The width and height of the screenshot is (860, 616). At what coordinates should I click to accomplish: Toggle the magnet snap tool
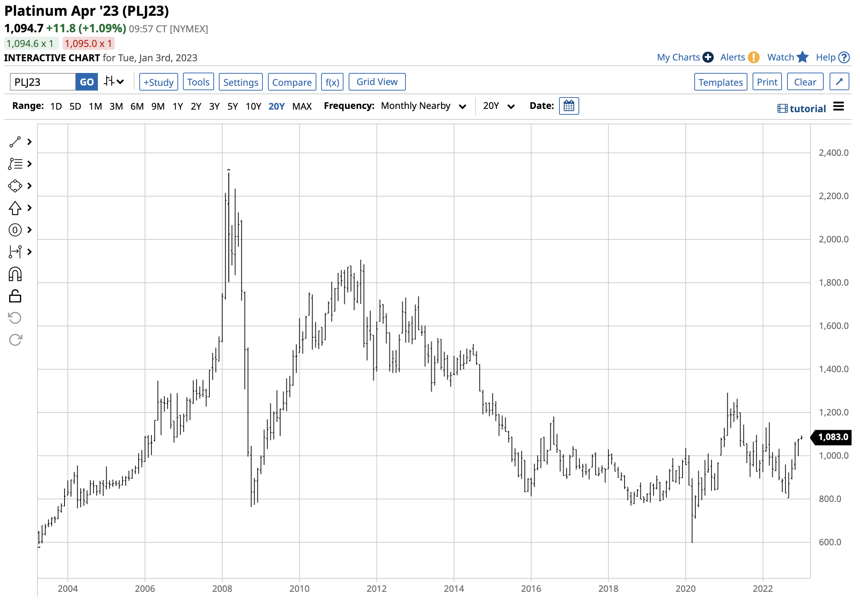click(x=15, y=275)
